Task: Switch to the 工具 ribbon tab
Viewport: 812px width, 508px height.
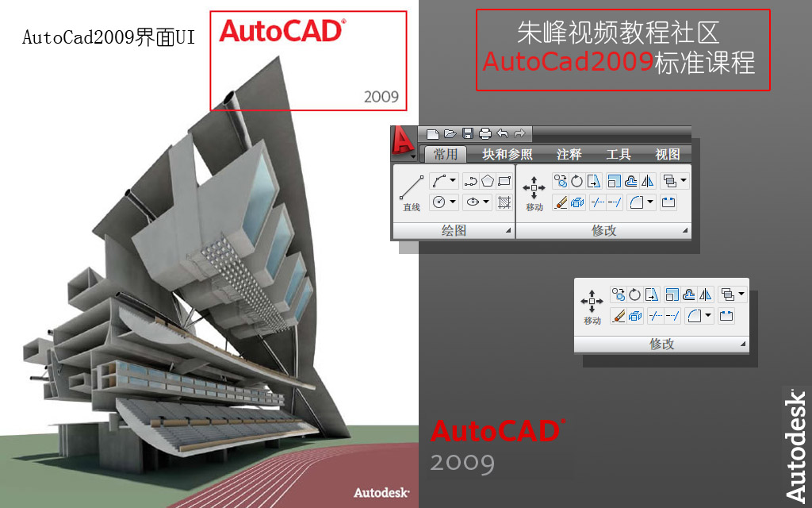Action: click(619, 154)
